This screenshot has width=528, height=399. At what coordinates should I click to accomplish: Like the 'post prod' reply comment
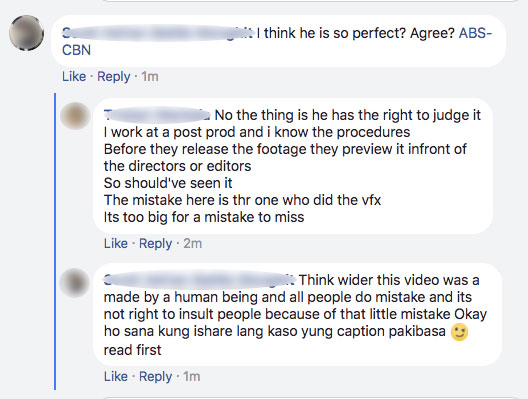(x=116, y=243)
